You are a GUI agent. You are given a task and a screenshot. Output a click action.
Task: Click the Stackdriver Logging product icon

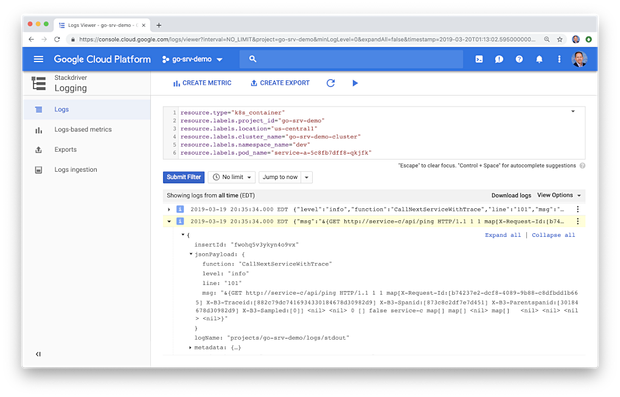(x=39, y=83)
